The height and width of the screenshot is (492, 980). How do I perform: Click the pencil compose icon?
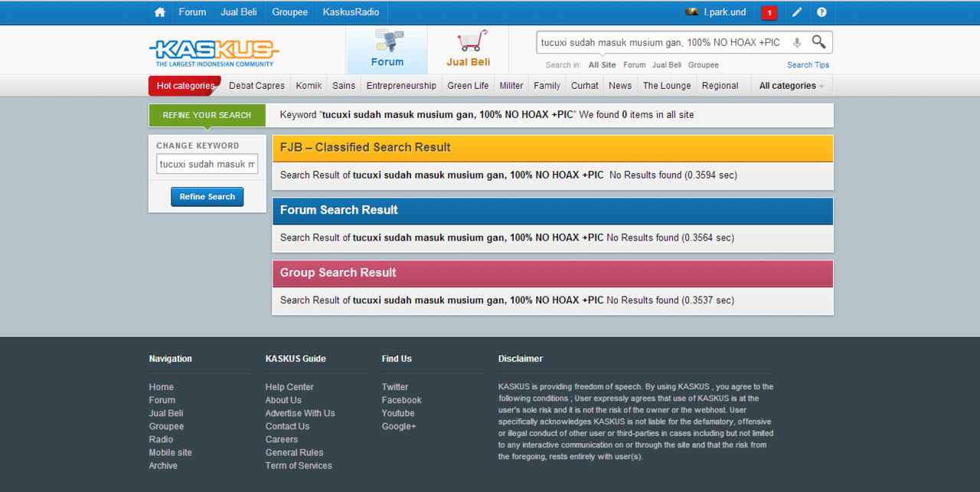coord(797,12)
